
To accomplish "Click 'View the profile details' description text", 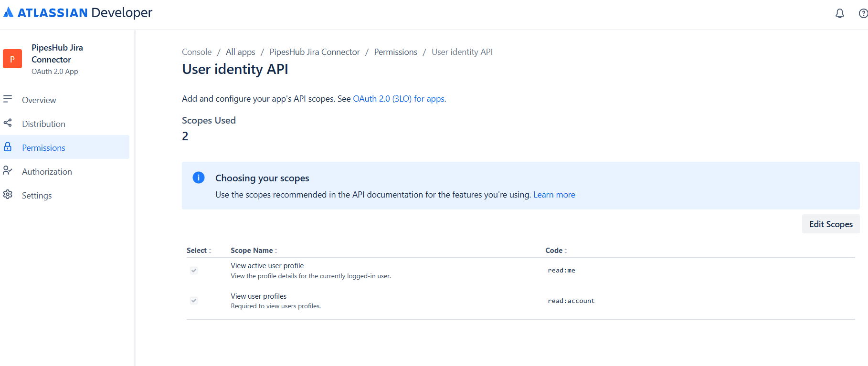I will [311, 276].
